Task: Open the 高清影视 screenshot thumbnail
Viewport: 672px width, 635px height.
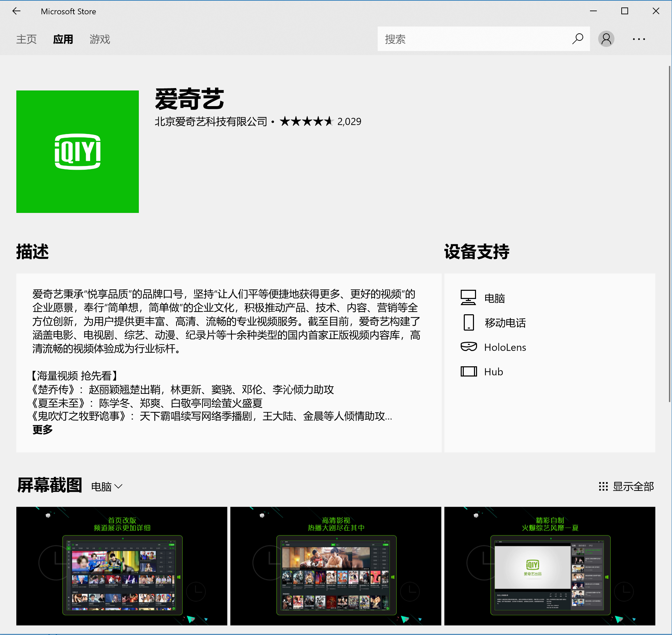Action: (336, 566)
